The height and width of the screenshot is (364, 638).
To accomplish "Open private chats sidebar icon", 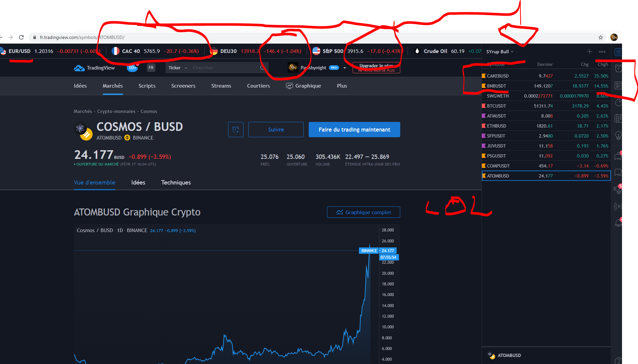I will point(618,173).
